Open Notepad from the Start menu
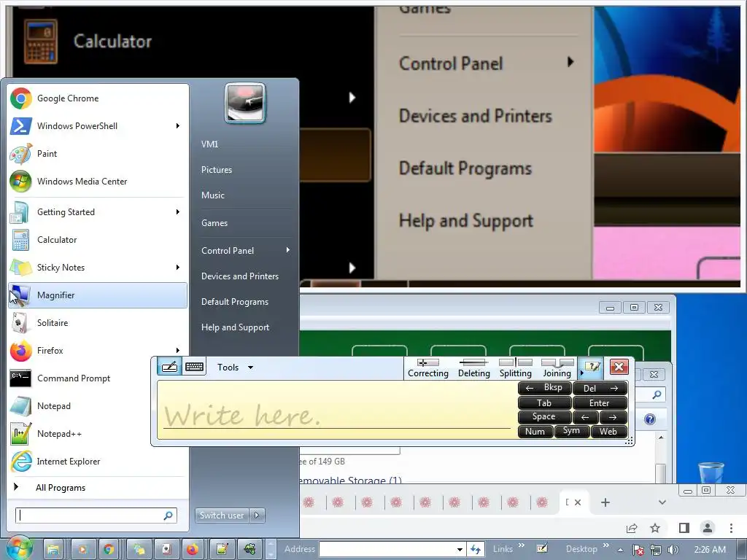 (98, 405)
